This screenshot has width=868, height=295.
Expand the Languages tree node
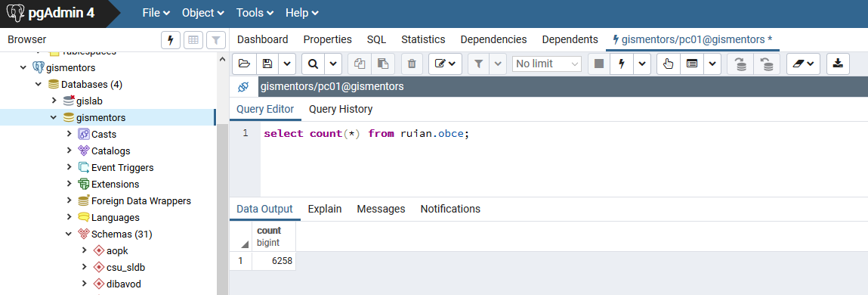pyautogui.click(x=69, y=217)
